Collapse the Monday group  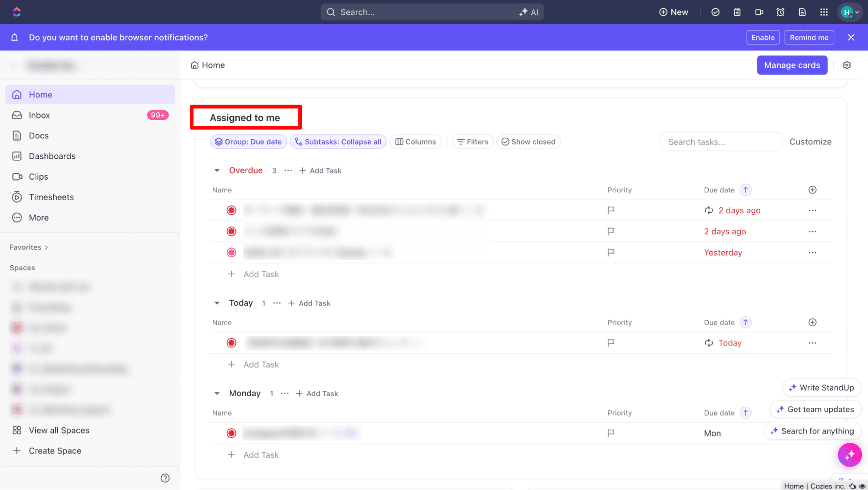click(217, 393)
